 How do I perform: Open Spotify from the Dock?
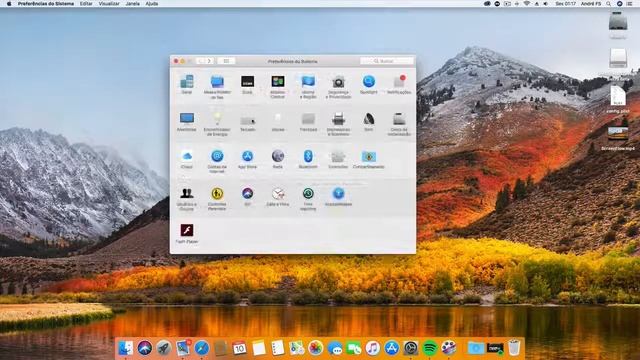click(429, 348)
